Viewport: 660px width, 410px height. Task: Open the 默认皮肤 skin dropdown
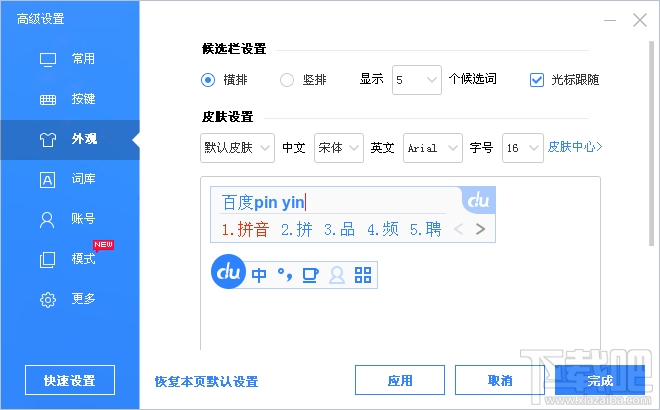pos(237,148)
